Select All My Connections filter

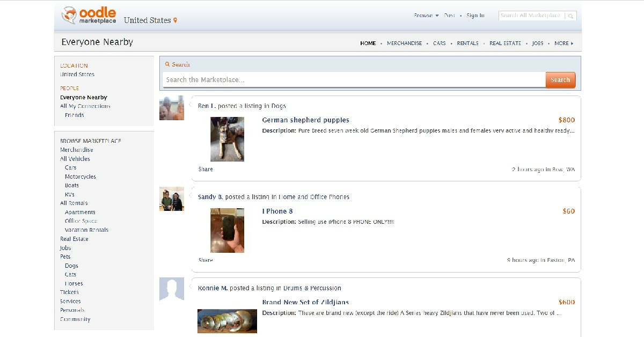(85, 106)
